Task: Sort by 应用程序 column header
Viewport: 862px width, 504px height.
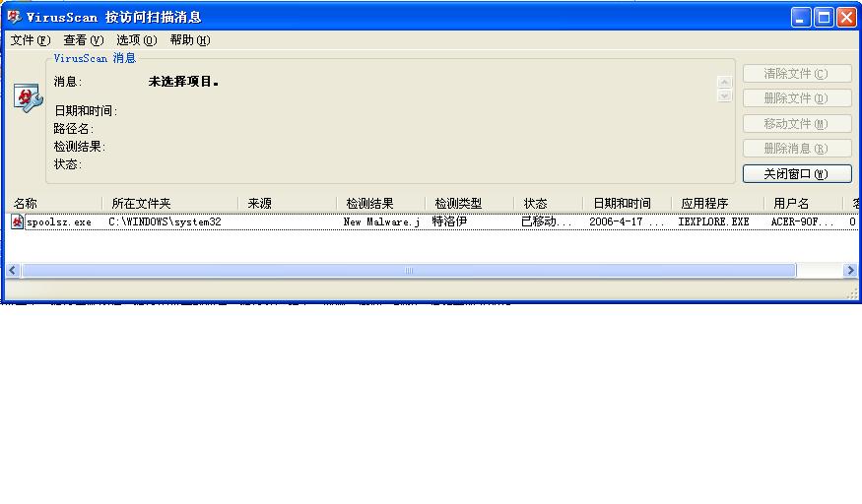Action: tap(718, 203)
